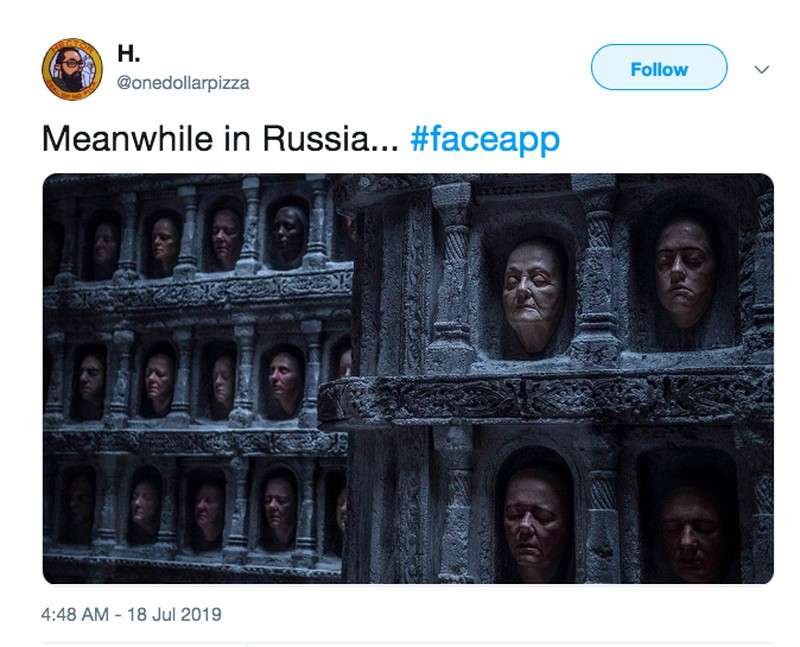Open the bearded cartoon profile avatar

click(72, 69)
